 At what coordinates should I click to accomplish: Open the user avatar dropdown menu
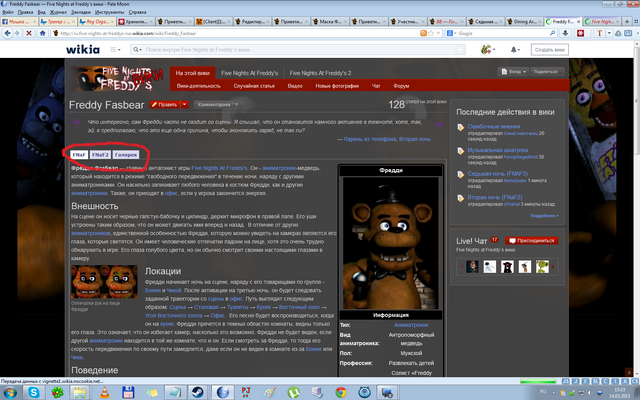pyautogui.click(x=488, y=49)
